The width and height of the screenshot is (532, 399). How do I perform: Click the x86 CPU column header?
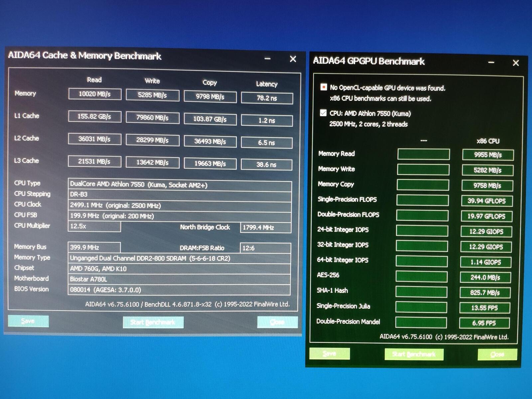click(488, 141)
